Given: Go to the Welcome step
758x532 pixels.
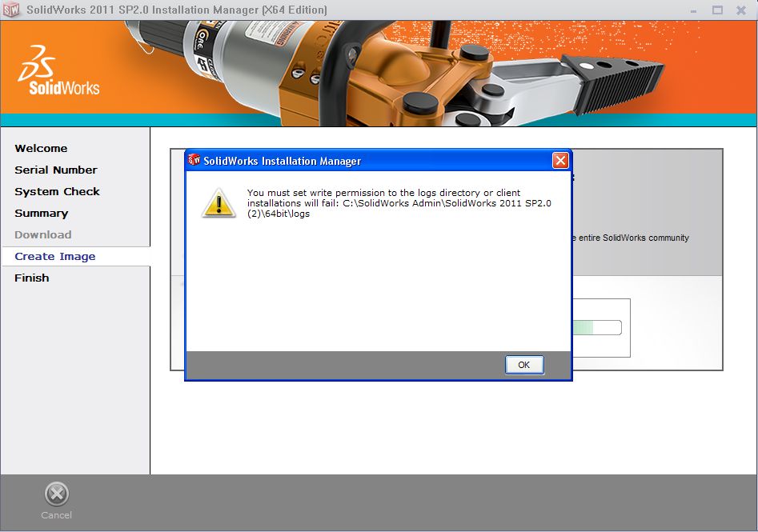Looking at the screenshot, I should (41, 148).
